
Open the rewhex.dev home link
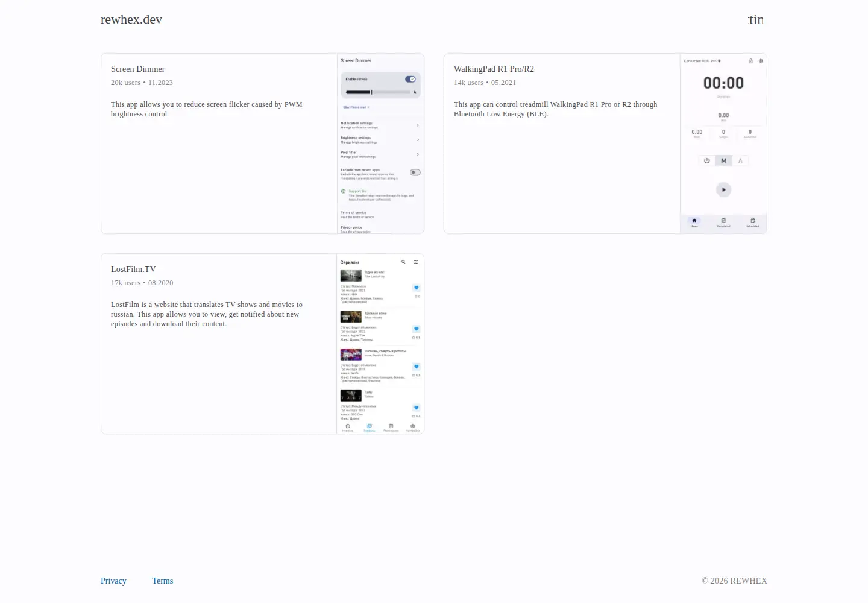pos(131,19)
